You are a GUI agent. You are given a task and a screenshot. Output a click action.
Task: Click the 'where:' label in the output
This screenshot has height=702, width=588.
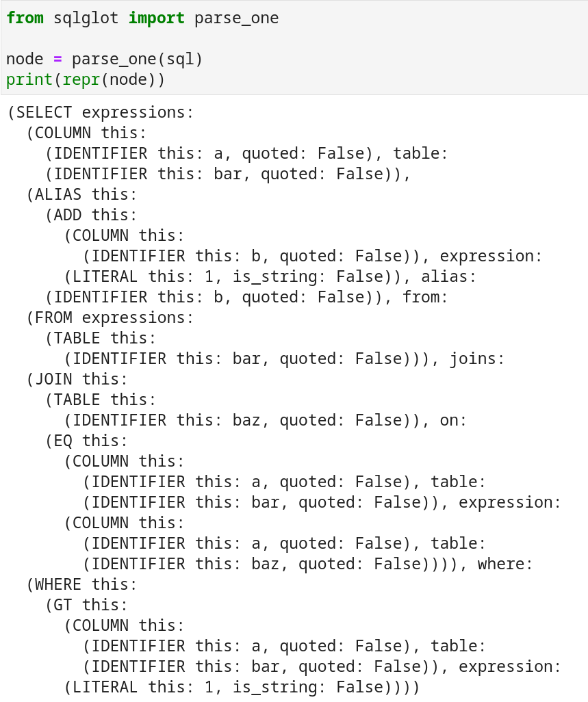(x=505, y=564)
